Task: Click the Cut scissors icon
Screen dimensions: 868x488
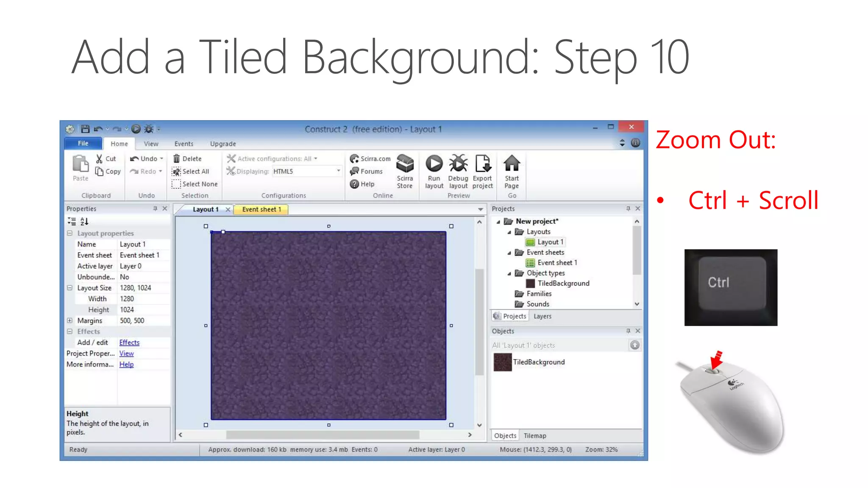Action: [99, 158]
